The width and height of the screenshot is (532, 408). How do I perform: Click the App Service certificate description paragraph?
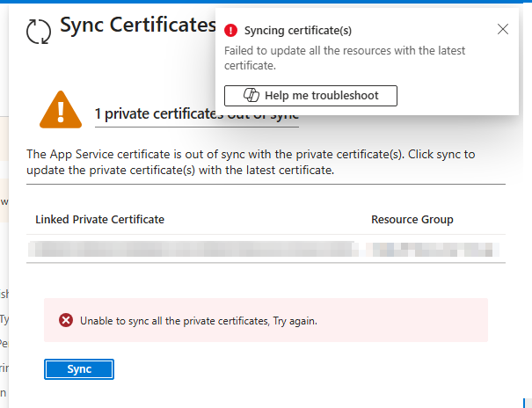(x=251, y=162)
